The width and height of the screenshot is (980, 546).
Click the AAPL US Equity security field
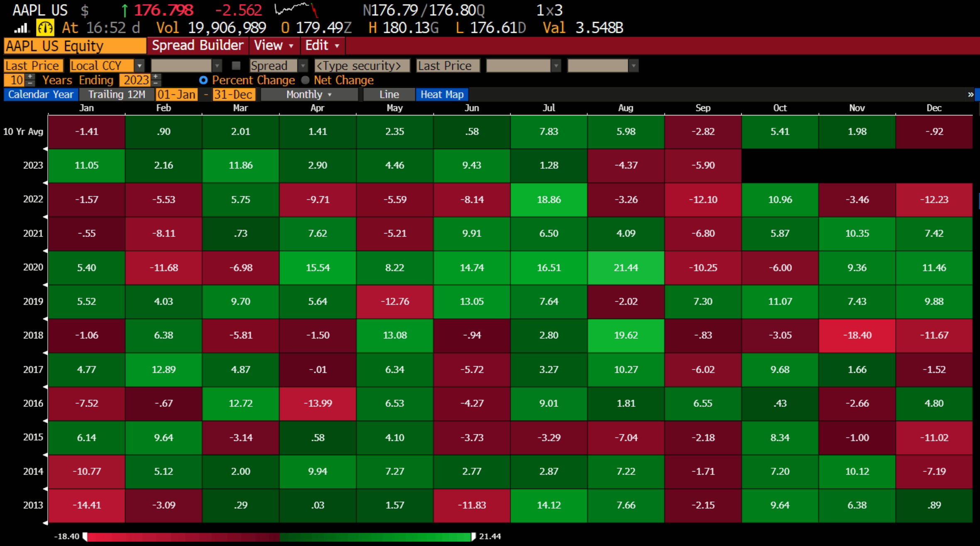pyautogui.click(x=74, y=46)
